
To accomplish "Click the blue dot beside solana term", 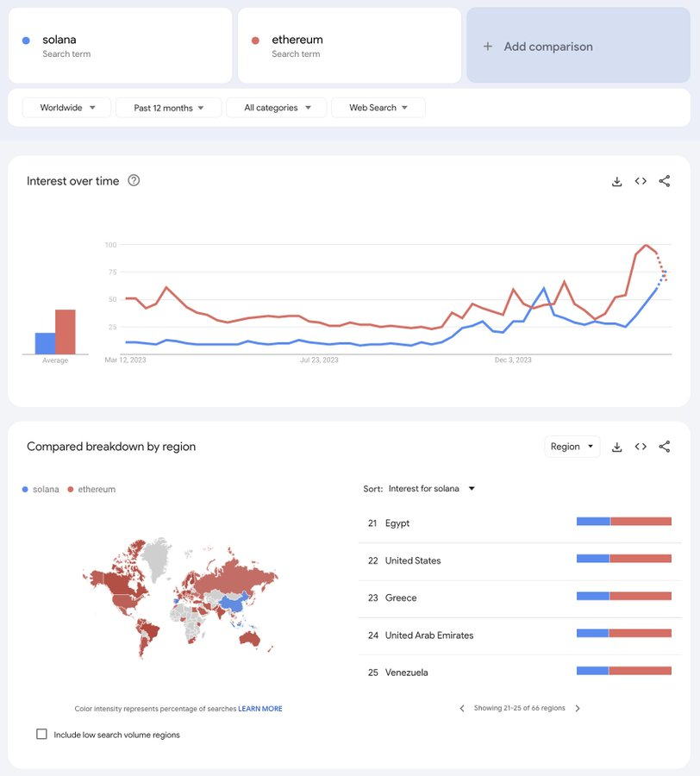I will click(x=26, y=41).
